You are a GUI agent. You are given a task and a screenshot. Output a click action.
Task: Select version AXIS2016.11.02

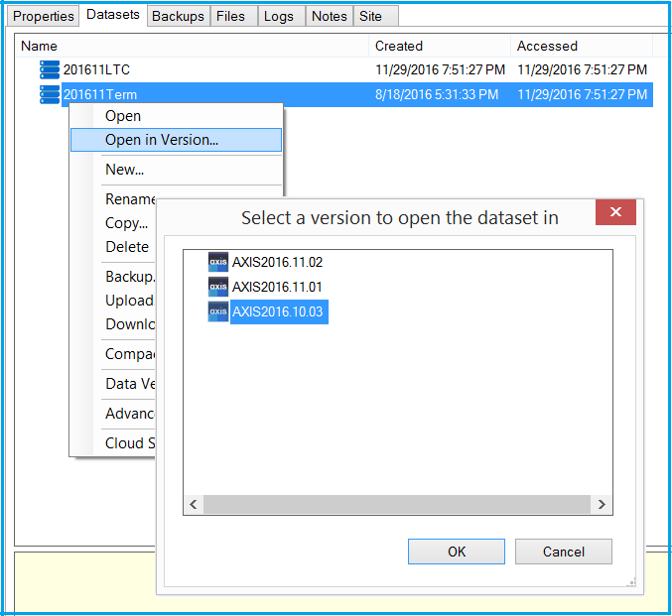[x=277, y=262]
